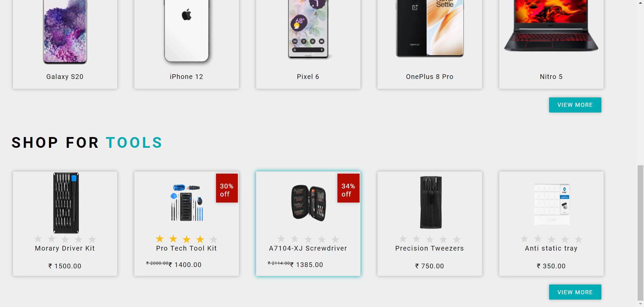Rate Precision Tweezers three stars

coord(430,239)
